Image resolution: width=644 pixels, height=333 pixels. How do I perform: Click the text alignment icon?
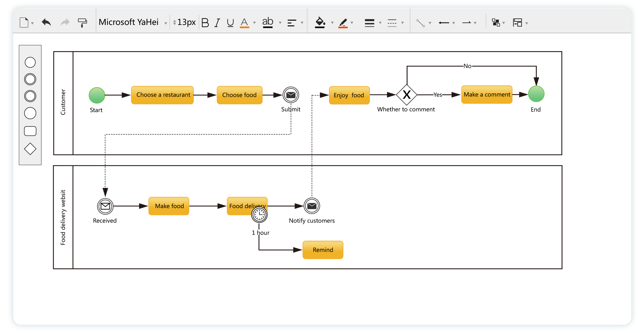click(x=292, y=23)
